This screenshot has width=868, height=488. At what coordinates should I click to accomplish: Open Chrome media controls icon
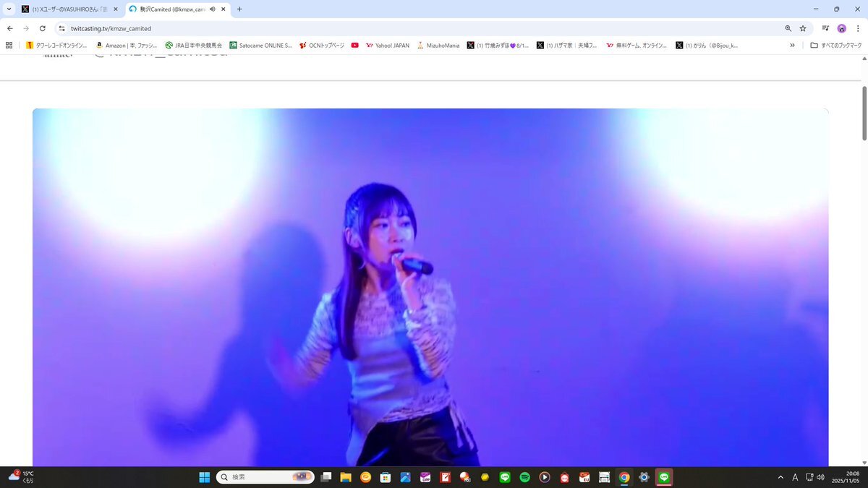(x=825, y=28)
